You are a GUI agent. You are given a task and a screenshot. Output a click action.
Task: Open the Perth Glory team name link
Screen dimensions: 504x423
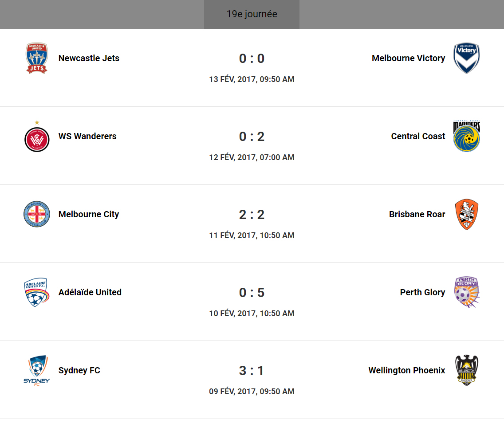coord(422,292)
